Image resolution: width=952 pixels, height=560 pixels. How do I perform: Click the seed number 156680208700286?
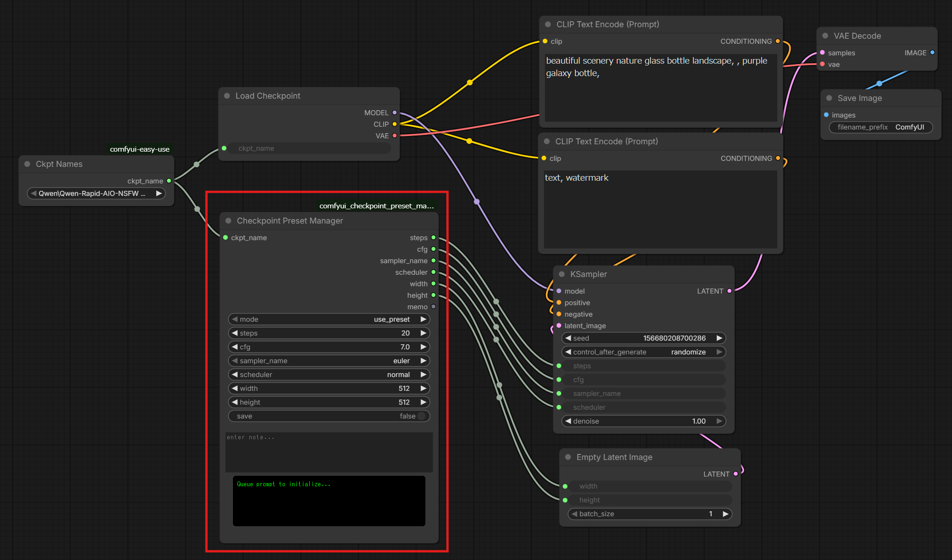pos(674,338)
